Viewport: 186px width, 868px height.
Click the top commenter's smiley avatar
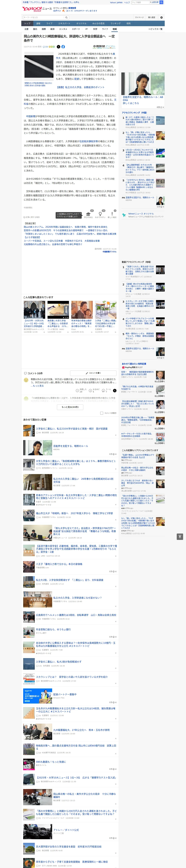tap(26, 380)
